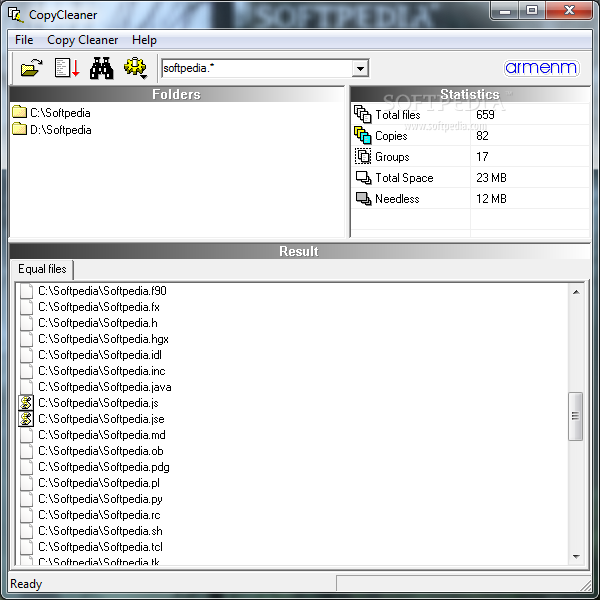Click the file icon of Softpedia.py

click(26, 499)
